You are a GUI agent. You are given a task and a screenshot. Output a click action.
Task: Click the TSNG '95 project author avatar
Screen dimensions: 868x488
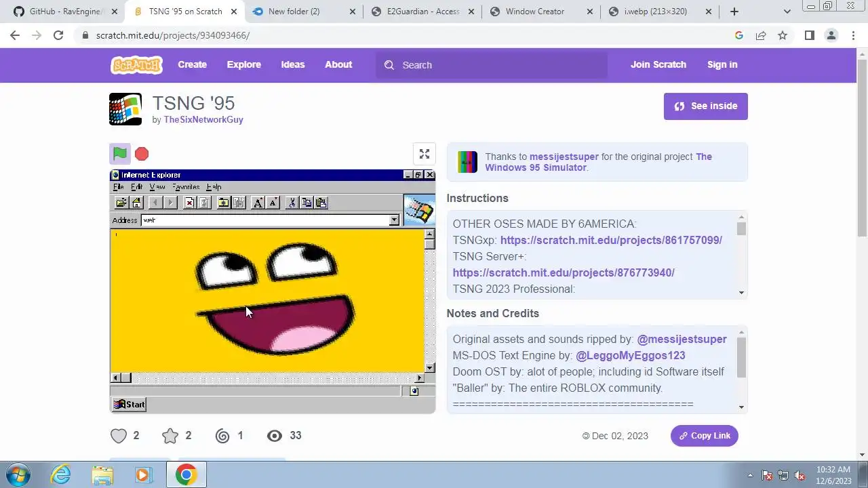coord(125,109)
